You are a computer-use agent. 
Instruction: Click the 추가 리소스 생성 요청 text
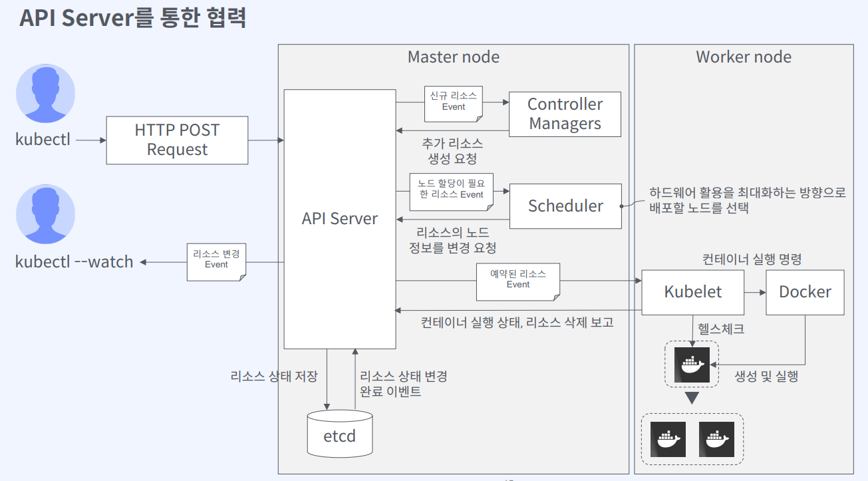click(x=452, y=151)
